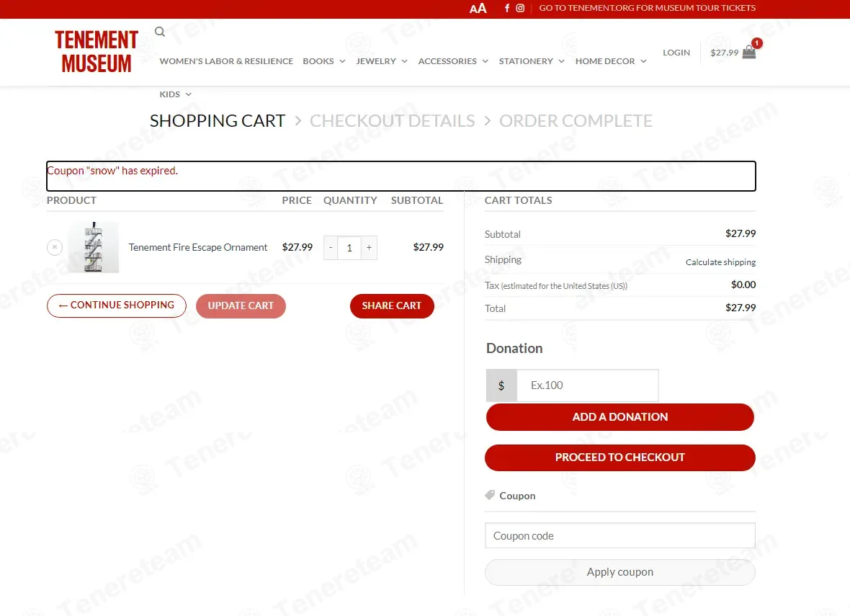Decrease ornament quantity with minus button
The width and height of the screenshot is (850, 616).
click(331, 248)
